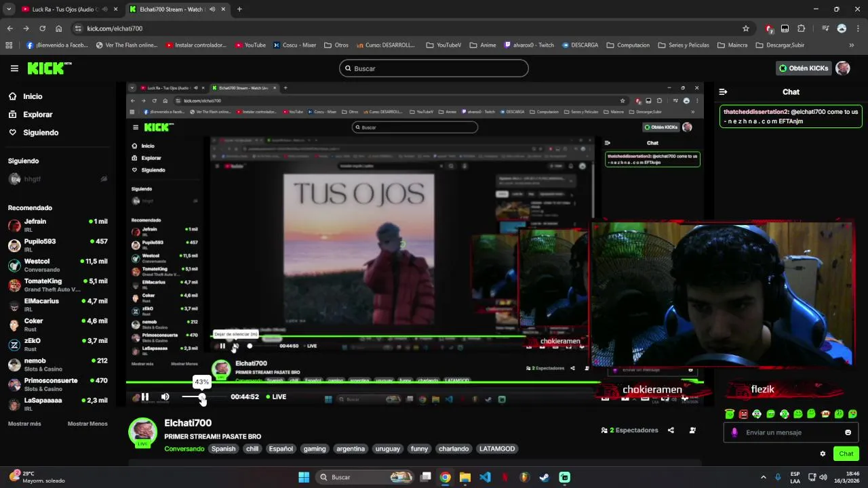Open nemob recommended channel

tap(58, 365)
